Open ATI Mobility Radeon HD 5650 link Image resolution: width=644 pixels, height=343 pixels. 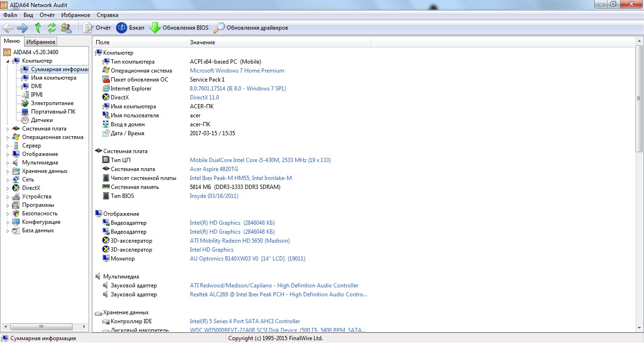240,241
